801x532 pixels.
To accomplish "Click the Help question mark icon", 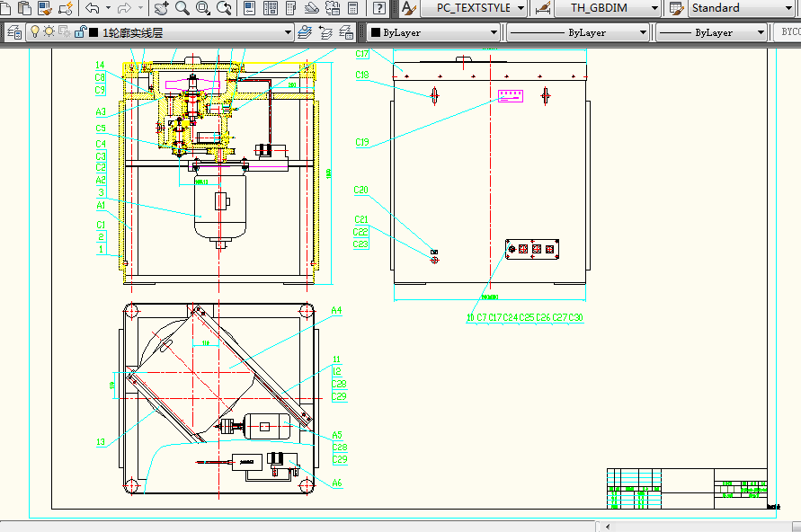I will 379,8.
